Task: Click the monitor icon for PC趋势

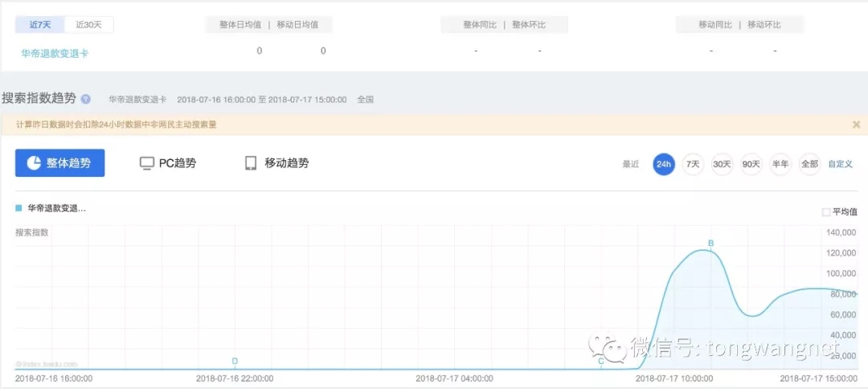Action: pyautogui.click(x=147, y=163)
